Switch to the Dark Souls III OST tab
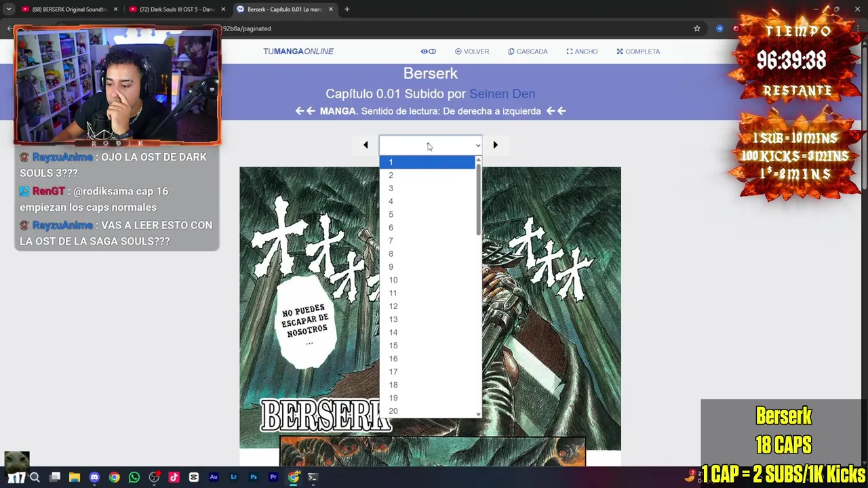This screenshot has width=868, height=488. (177, 9)
